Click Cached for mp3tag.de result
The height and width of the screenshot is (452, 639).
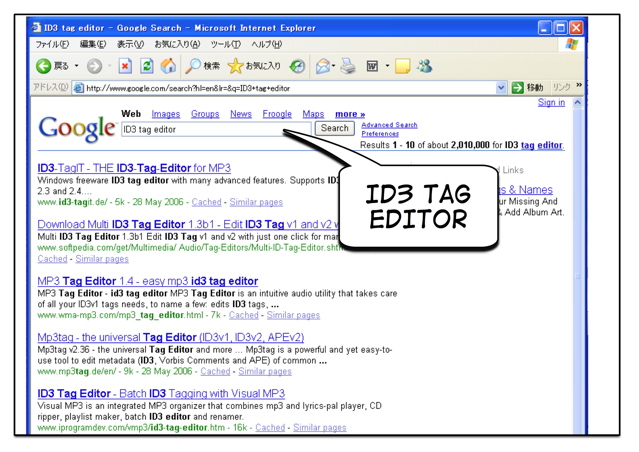(x=215, y=371)
